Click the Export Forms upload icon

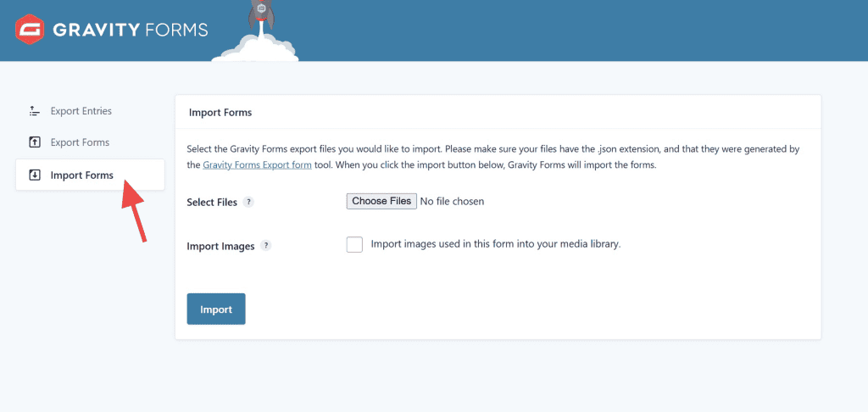tap(34, 142)
